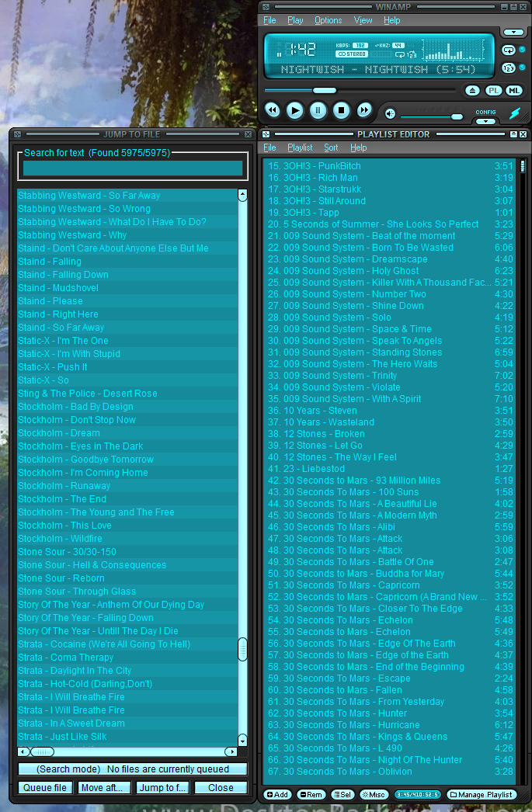Screen dimensions: 532x812
Task: Click the Previous track button in Winamp
Action: click(273, 109)
